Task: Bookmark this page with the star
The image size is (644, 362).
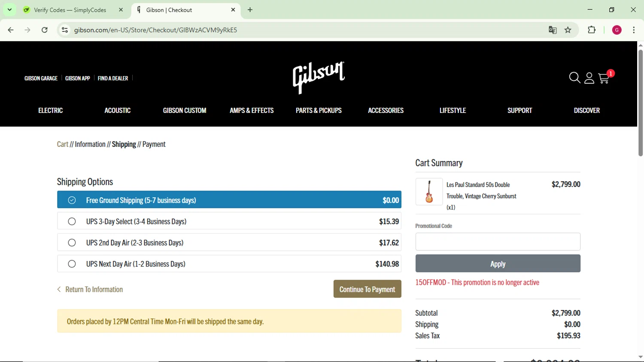Action: pos(568,30)
